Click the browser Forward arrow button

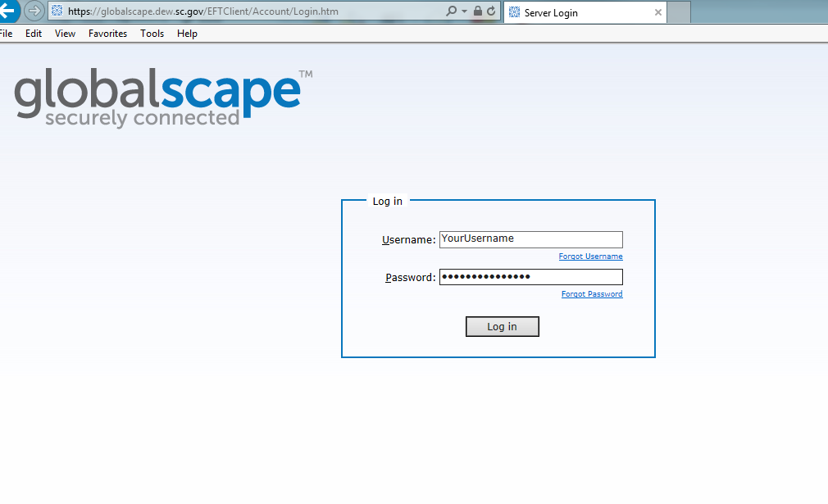click(x=34, y=11)
